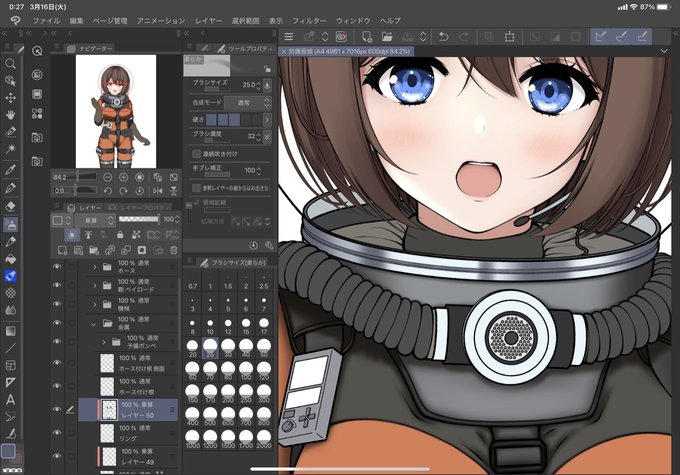Adjust the layer opacity slider
Screen dimensions: 680x475
click(x=139, y=219)
